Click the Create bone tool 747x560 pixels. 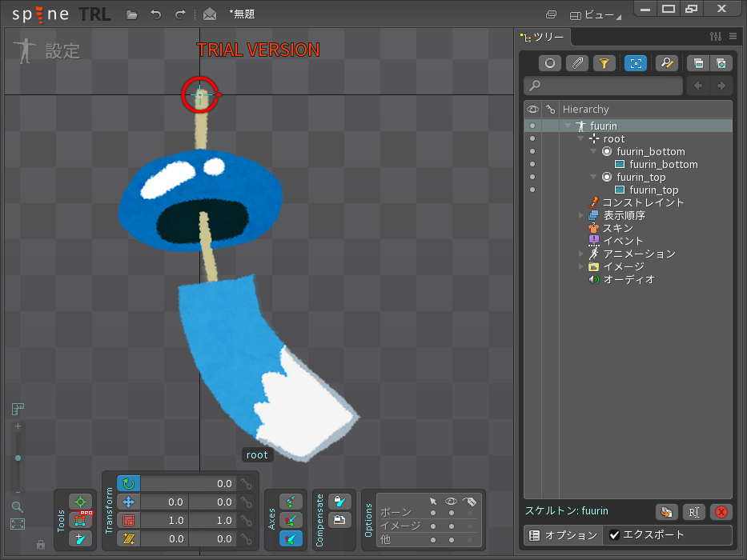[80, 538]
